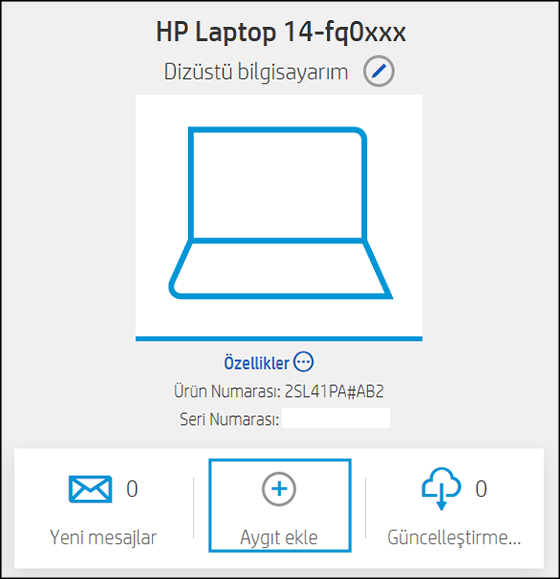The height and width of the screenshot is (579, 560).
Task: Select the product number 2SL41PA#AB2 value
Action: coord(334,391)
